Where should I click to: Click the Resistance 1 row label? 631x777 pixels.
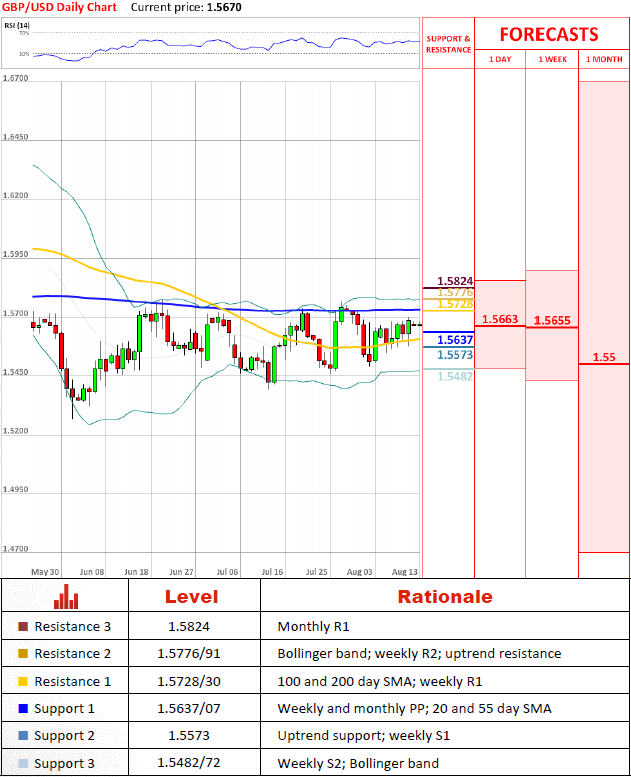[72, 681]
